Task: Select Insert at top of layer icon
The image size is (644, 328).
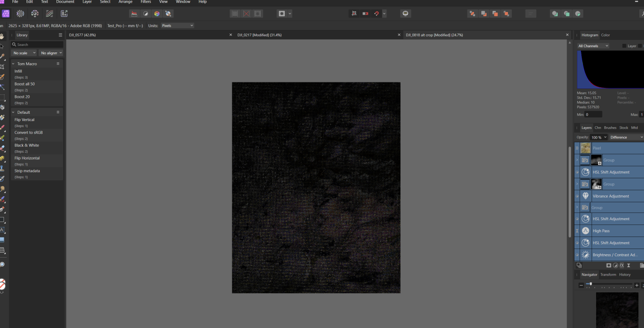Action: tap(567, 14)
